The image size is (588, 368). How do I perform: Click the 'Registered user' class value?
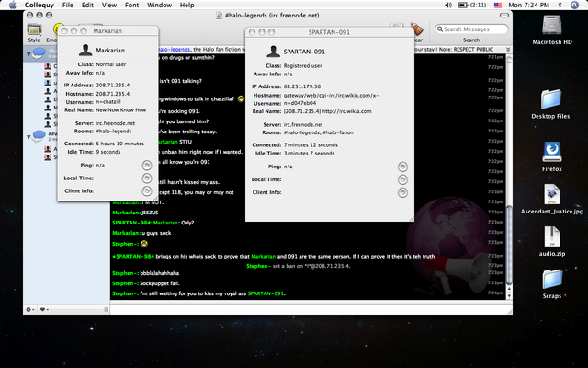click(302, 65)
